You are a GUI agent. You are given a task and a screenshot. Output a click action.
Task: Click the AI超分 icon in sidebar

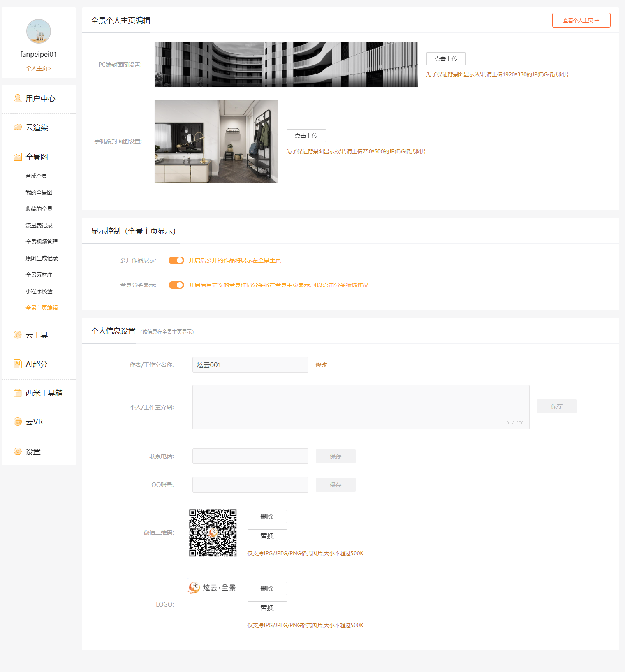[18, 364]
